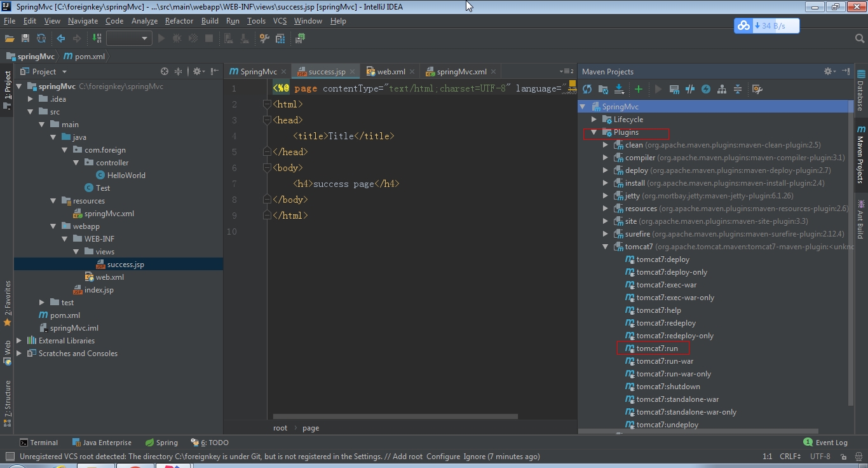Open the run configuration dropdown

pos(129,38)
